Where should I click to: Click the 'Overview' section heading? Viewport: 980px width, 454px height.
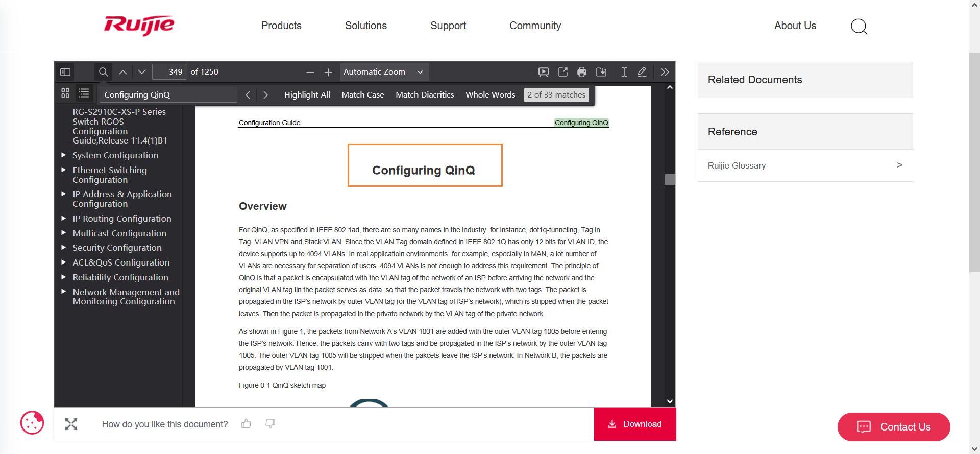[263, 206]
